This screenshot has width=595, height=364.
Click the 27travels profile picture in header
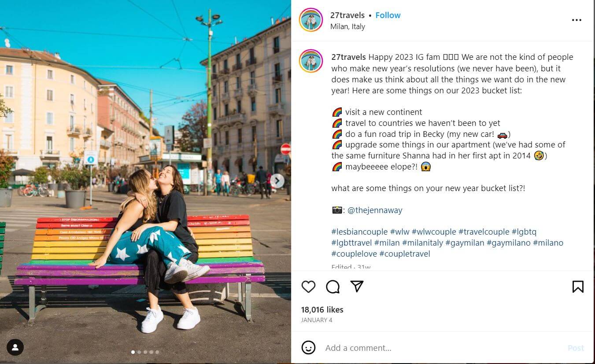[311, 20]
